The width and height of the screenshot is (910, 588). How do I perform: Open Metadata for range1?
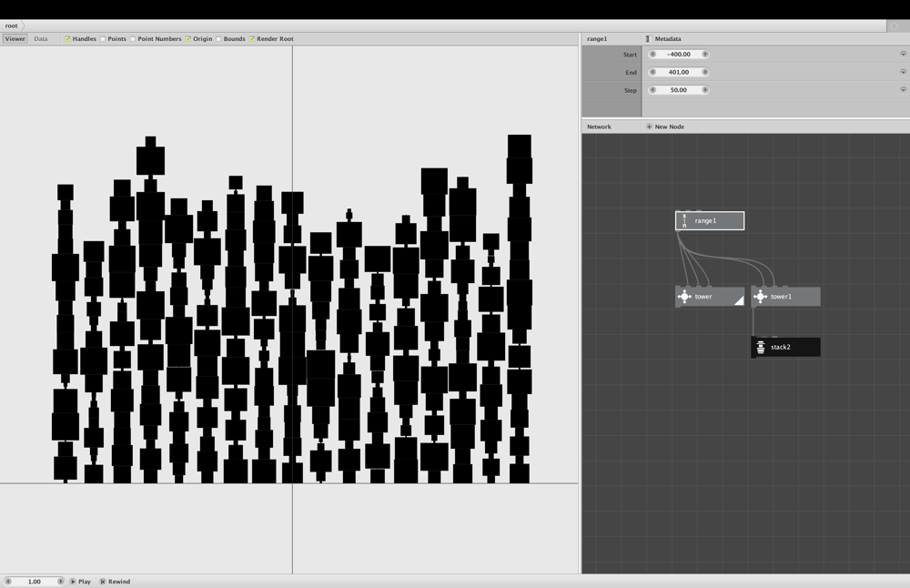pos(663,39)
